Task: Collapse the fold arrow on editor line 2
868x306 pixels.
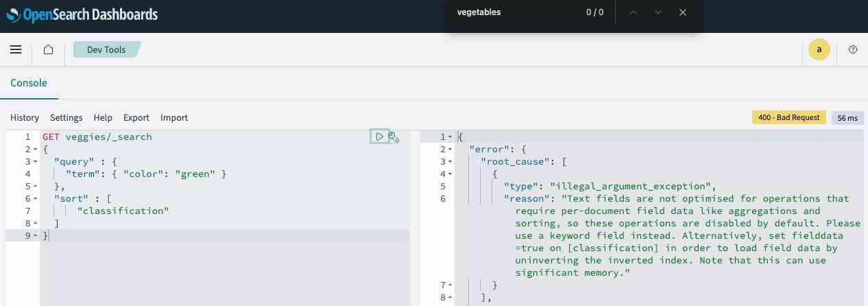Action: (35, 150)
